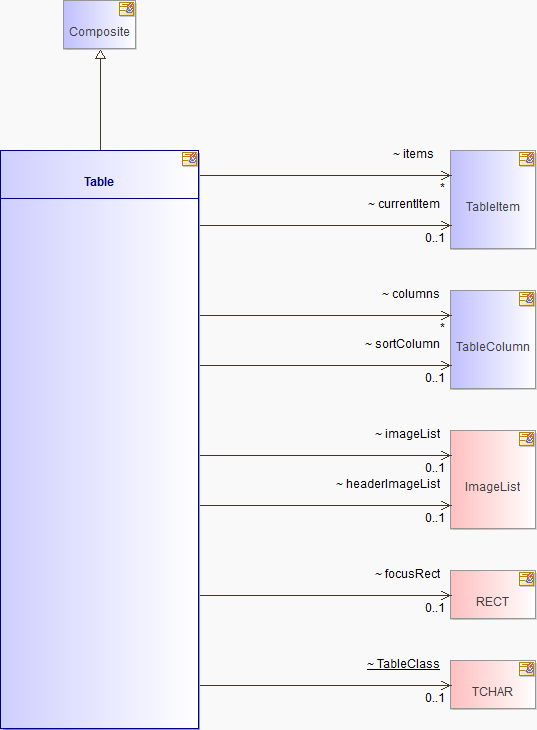
Task: Select the Table class title
Action: 99,182
